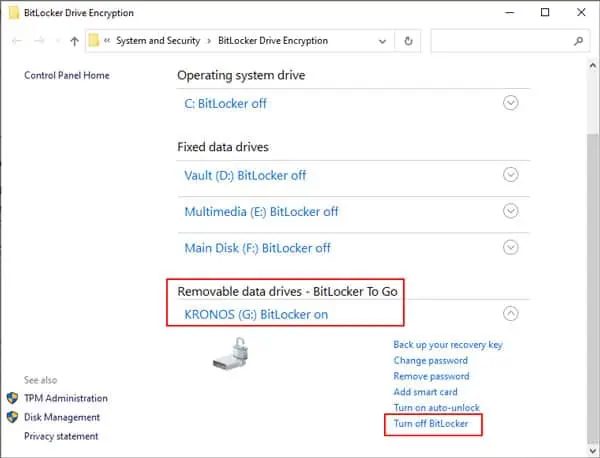
Task: Click Remove password link
Action: [431, 376]
